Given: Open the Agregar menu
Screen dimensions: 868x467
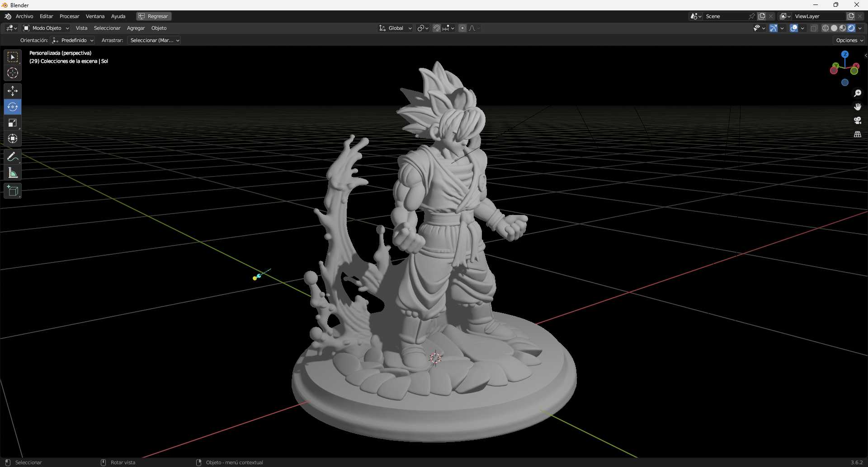Looking at the screenshot, I should (x=136, y=28).
